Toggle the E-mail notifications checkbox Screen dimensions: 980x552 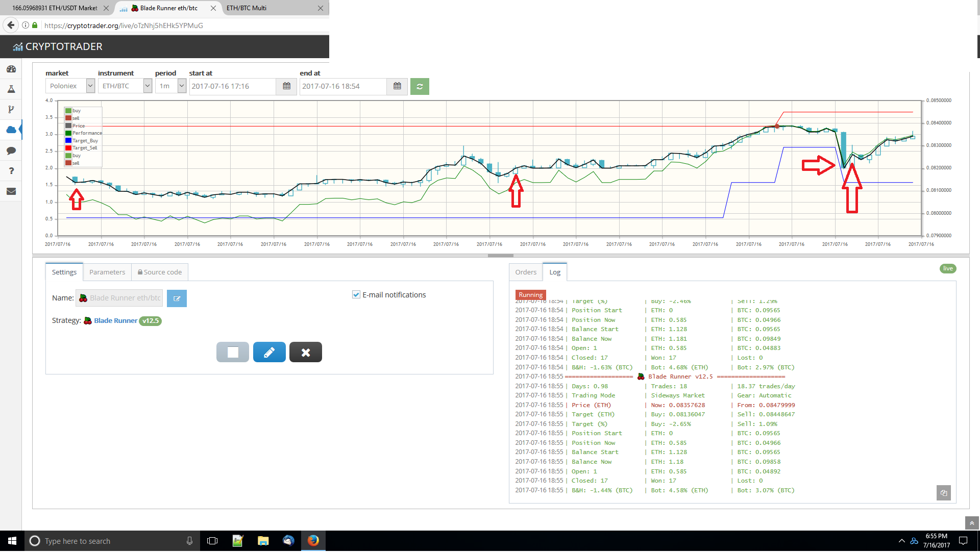click(356, 295)
